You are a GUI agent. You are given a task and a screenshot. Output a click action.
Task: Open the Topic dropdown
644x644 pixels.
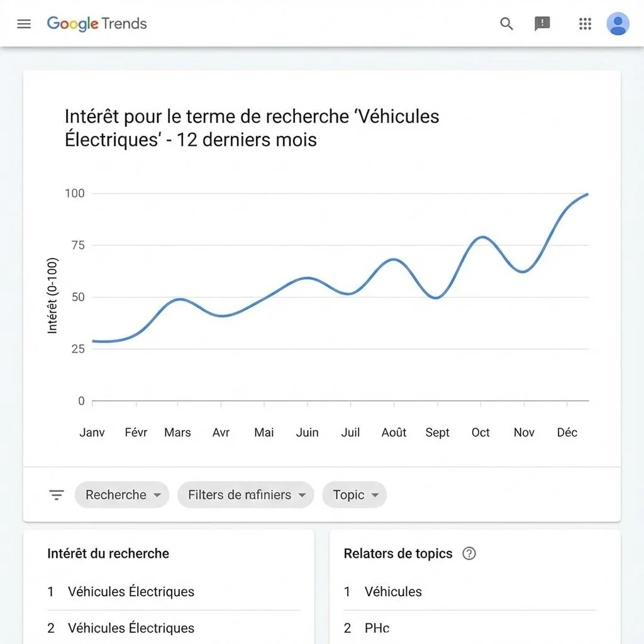(354, 494)
